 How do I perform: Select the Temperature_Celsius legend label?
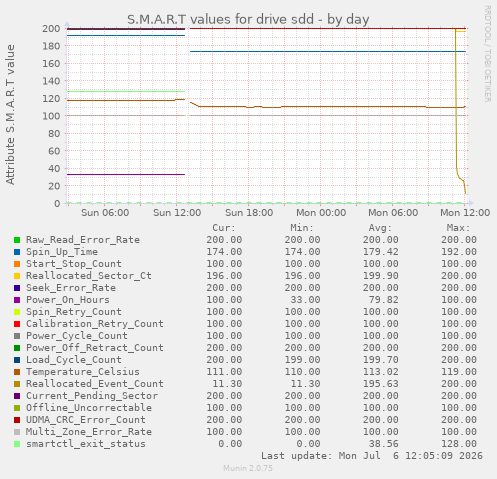(x=83, y=372)
